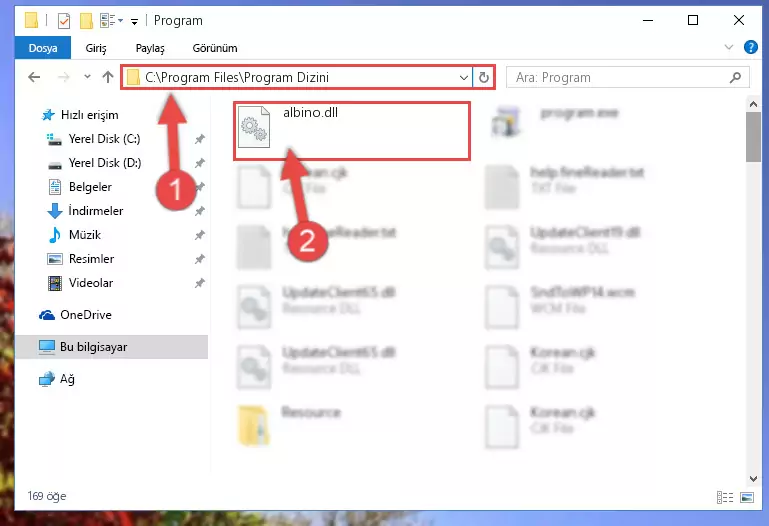Click the pin icon beside İndirmeler

199,211
